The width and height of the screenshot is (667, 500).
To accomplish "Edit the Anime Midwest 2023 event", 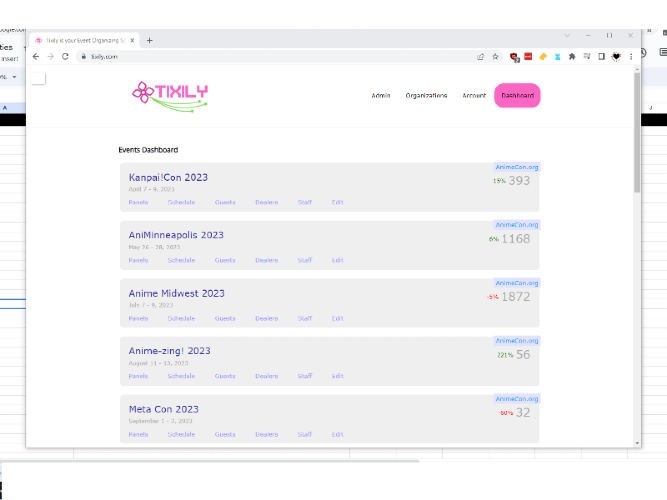I will 338,318.
